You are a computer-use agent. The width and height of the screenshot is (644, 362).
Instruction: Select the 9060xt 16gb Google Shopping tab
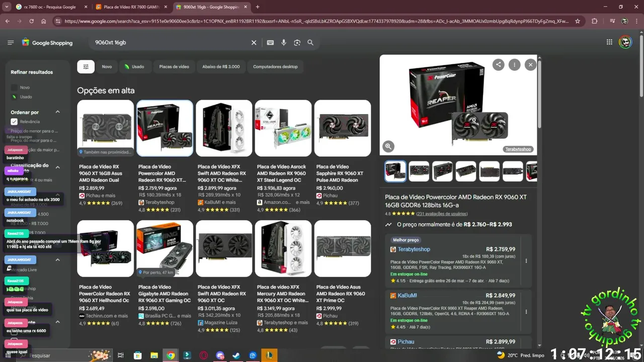click(x=211, y=7)
